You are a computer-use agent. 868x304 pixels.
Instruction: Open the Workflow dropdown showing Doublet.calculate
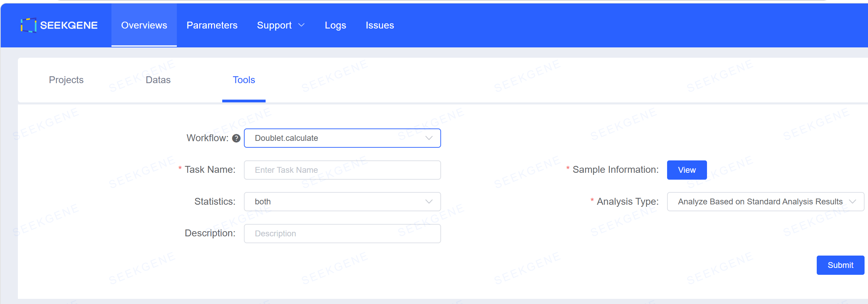click(342, 138)
